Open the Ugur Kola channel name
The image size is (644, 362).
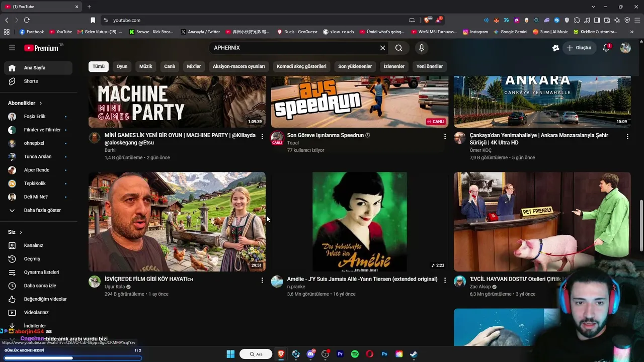(115, 287)
